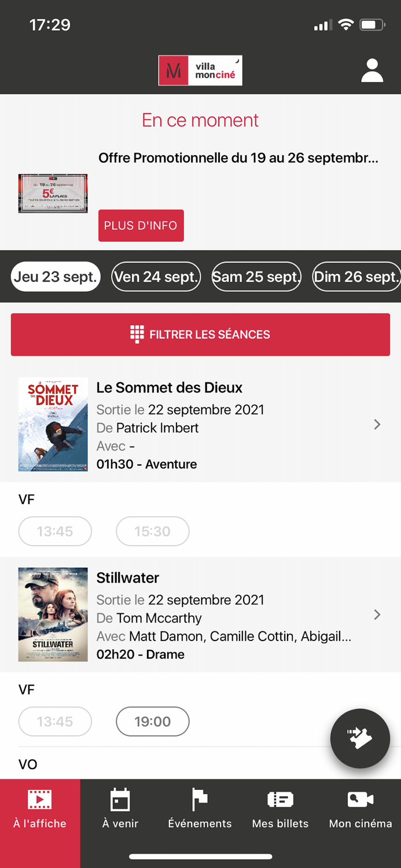This screenshot has width=401, height=868.
Task: Select the Jeu 23 sept. date pill
Action: pyautogui.click(x=56, y=277)
